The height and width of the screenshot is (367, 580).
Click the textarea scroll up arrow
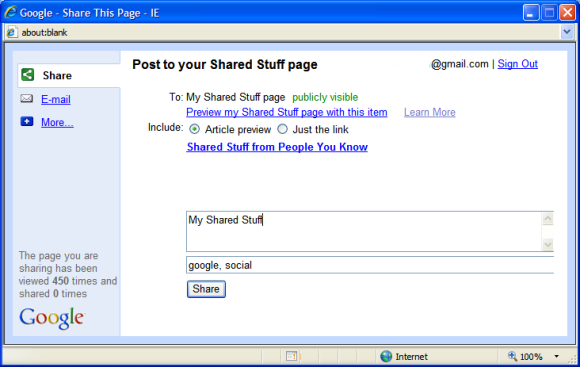click(x=548, y=218)
